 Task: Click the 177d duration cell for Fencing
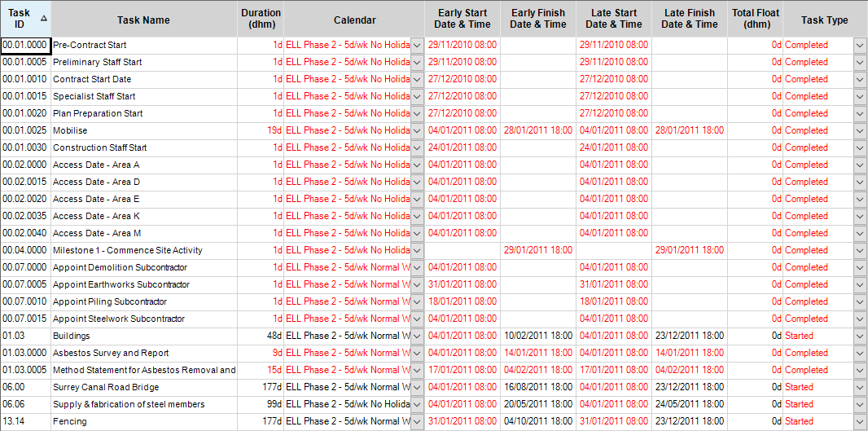coord(261,422)
